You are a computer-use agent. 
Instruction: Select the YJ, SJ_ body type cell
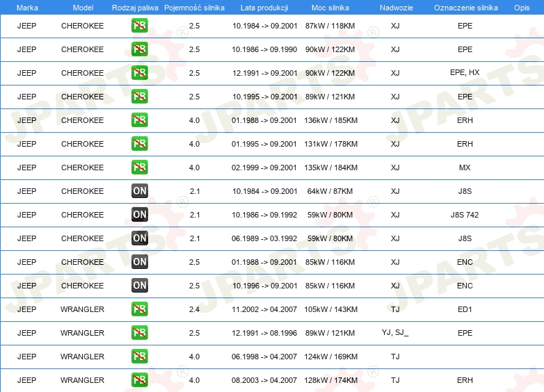tap(395, 333)
